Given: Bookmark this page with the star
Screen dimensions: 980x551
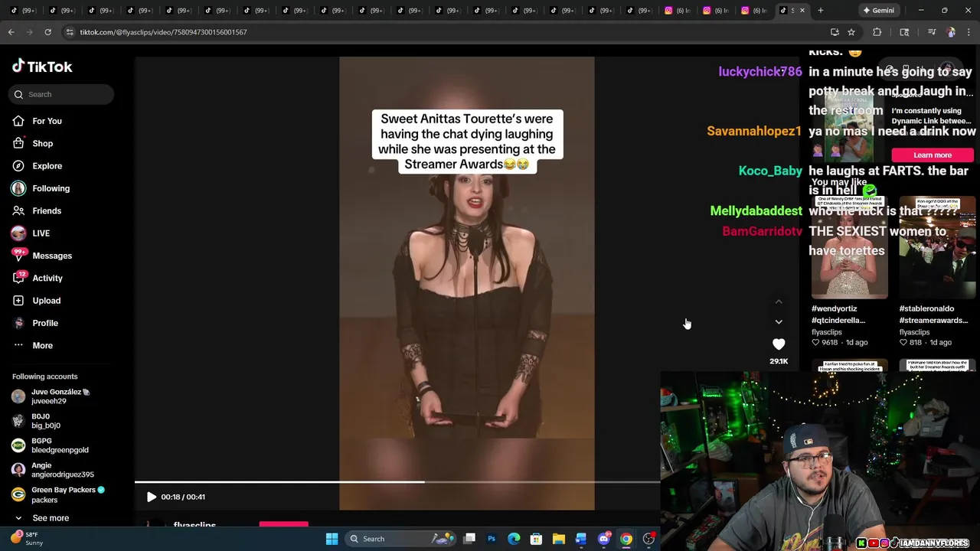Looking at the screenshot, I should pyautogui.click(x=851, y=32).
